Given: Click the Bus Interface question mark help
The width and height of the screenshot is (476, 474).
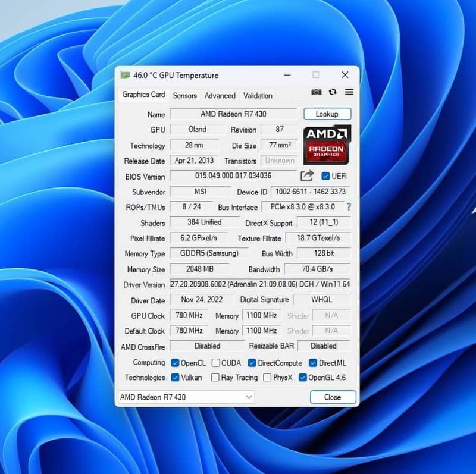Looking at the screenshot, I should 349,207.
